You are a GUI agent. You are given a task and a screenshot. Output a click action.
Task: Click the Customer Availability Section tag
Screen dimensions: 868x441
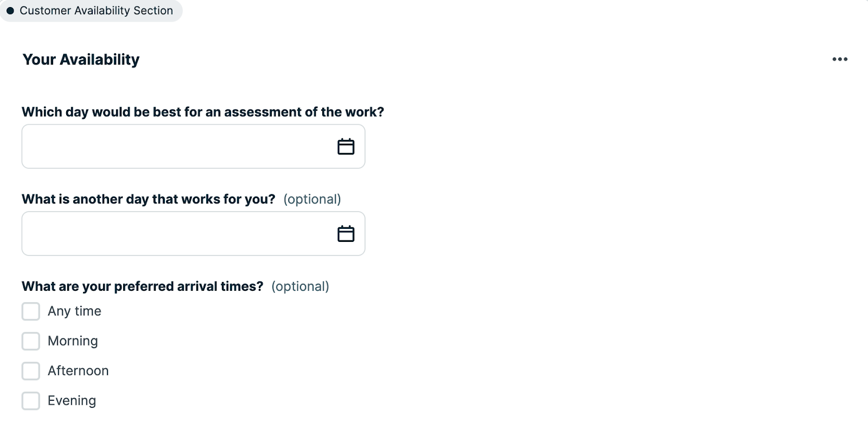pyautogui.click(x=96, y=11)
